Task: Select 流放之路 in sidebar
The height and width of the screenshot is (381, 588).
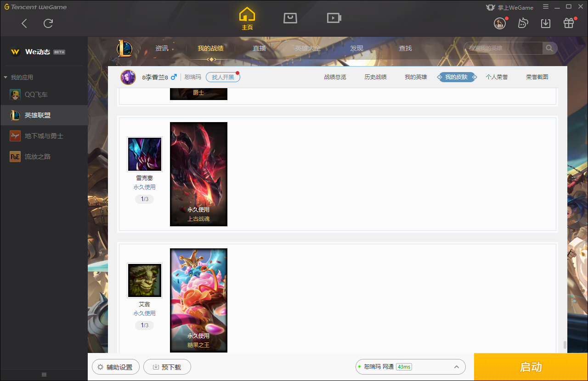Action: (44, 157)
